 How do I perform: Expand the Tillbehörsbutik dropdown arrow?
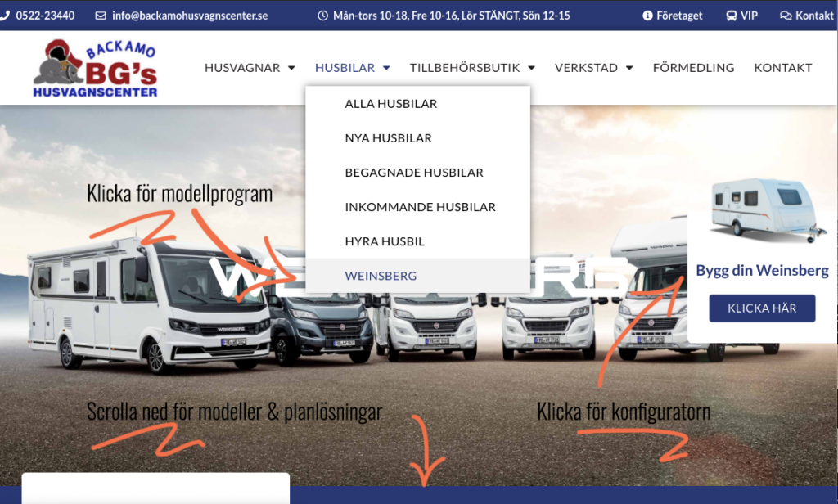531,68
